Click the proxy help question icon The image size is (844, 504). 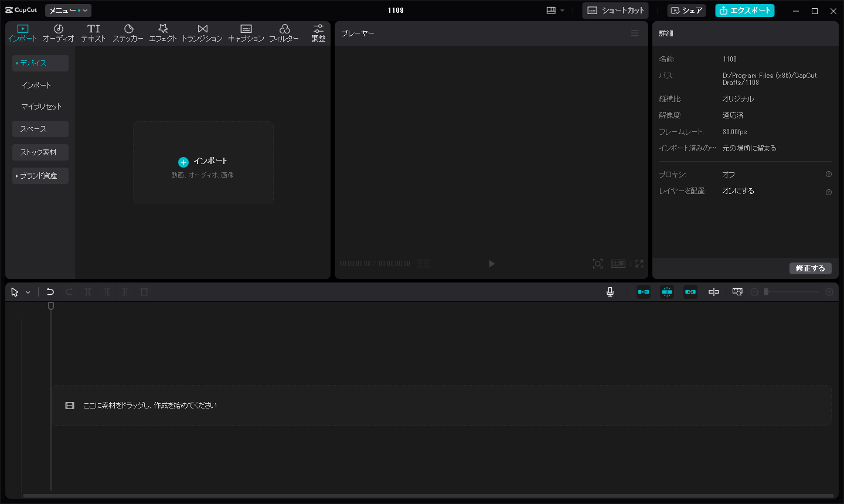829,174
